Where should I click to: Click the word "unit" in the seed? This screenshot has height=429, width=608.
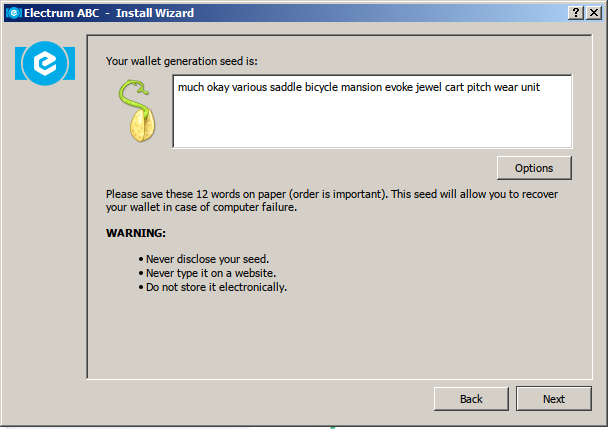(530, 87)
